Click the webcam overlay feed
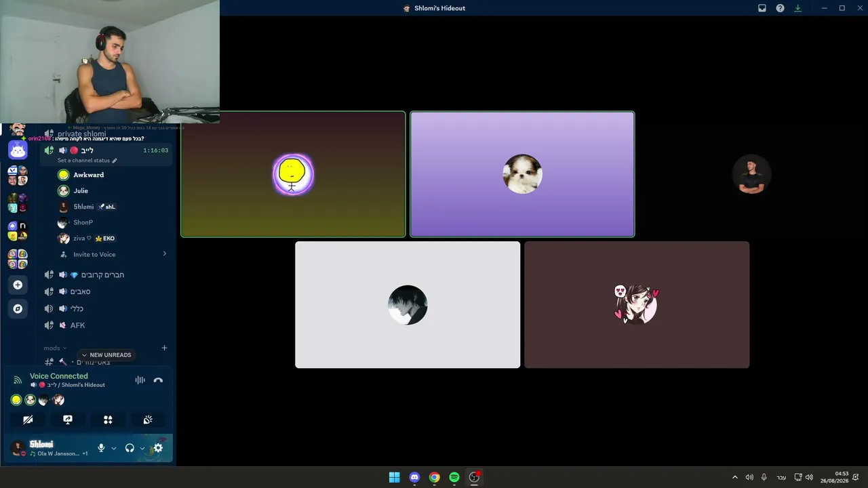 (110, 61)
